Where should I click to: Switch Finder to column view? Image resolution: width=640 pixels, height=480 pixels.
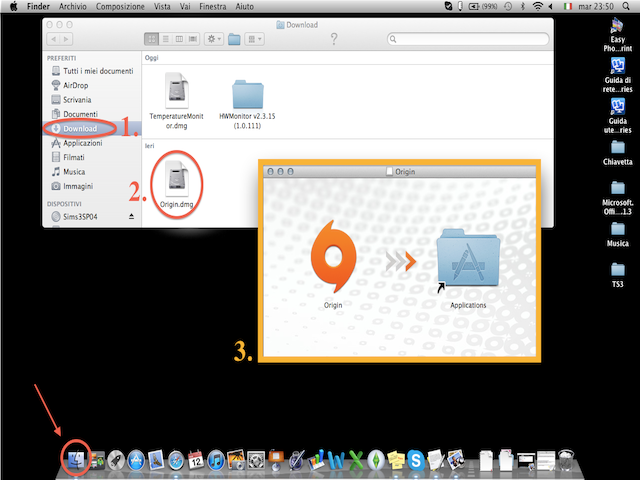[179, 39]
